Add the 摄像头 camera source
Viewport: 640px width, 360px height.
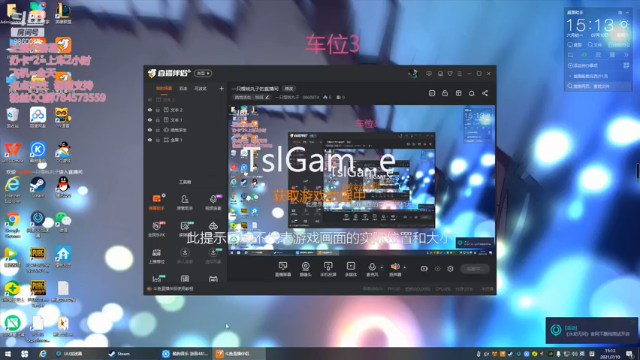305,269
